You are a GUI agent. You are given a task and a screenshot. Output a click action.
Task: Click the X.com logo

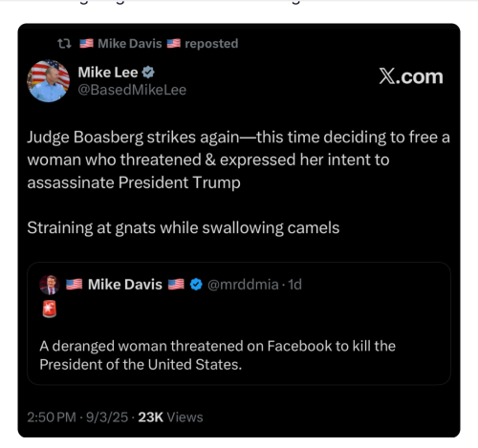pyautogui.click(x=411, y=76)
